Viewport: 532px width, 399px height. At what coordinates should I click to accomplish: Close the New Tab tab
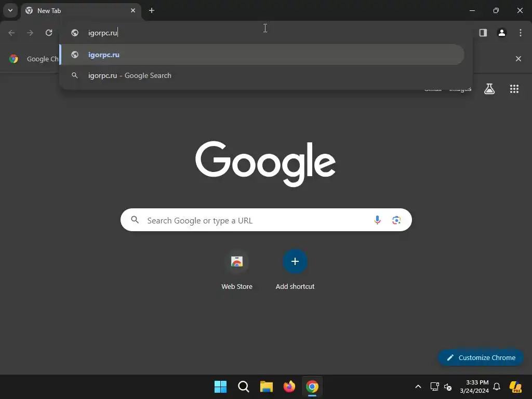point(133,10)
